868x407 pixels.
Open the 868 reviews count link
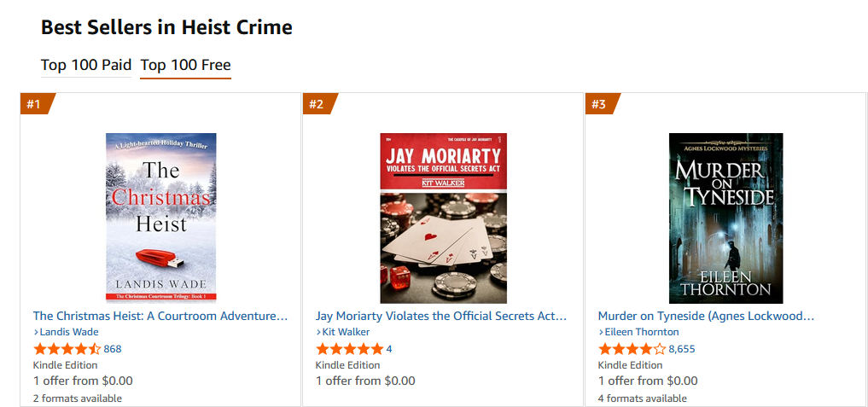(113, 349)
